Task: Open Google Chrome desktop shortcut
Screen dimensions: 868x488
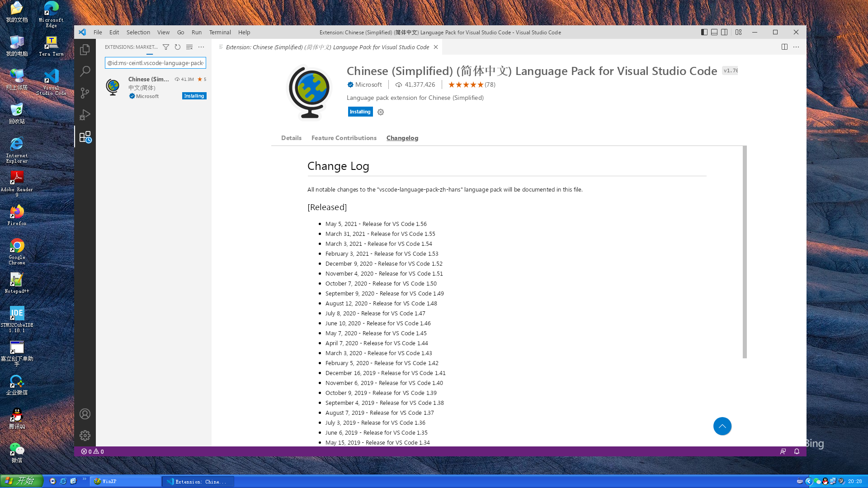Action: pyautogui.click(x=17, y=251)
